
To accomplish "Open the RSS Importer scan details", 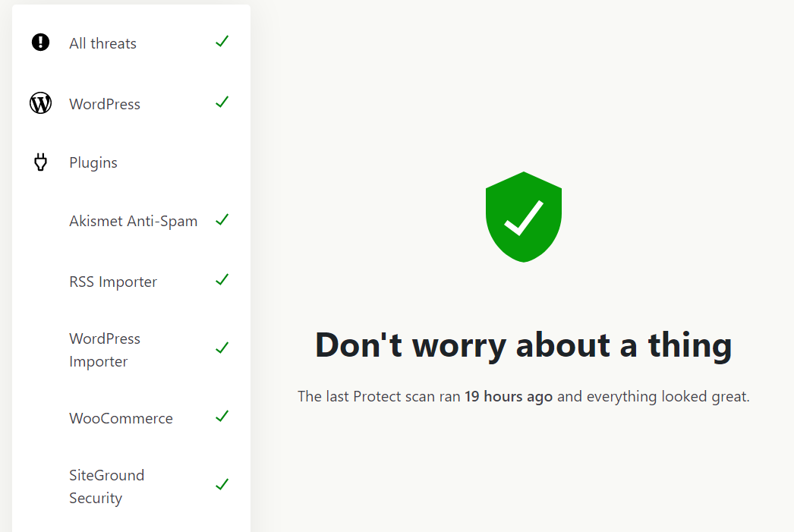I will 112,281.
